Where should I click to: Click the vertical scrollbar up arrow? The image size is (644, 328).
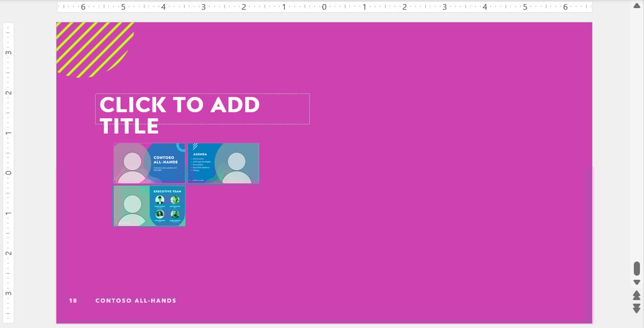point(636,5)
